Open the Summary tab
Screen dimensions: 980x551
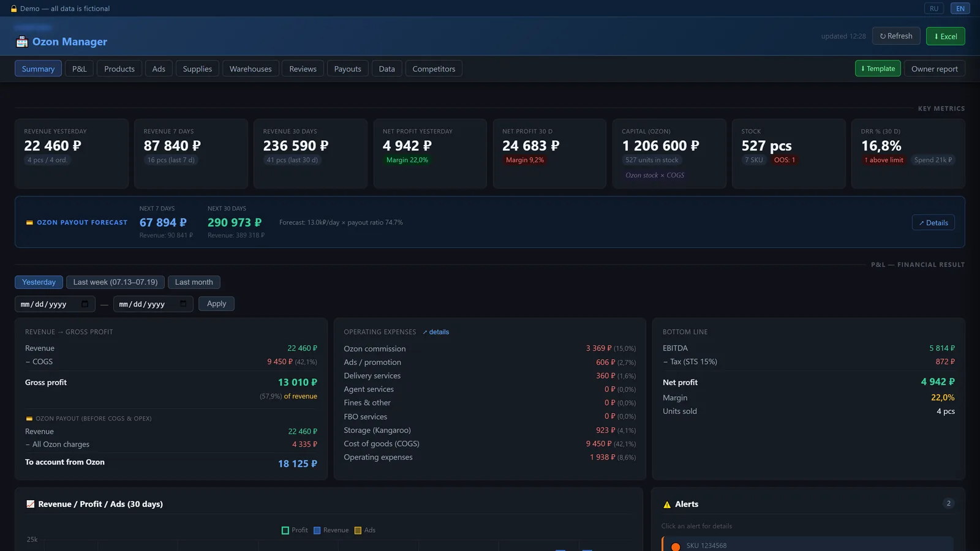coord(38,69)
